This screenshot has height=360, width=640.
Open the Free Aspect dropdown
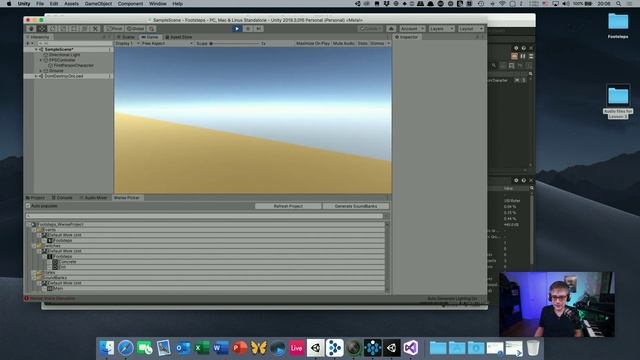(167, 43)
